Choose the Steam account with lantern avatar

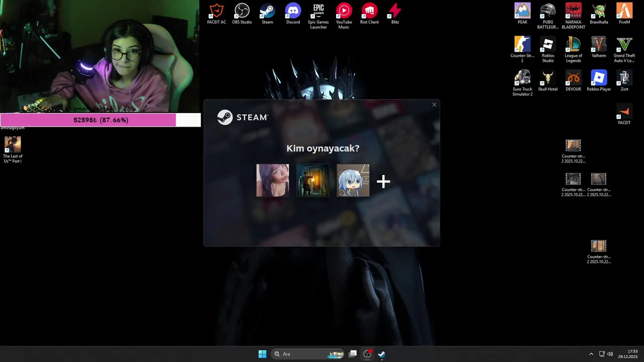312,180
